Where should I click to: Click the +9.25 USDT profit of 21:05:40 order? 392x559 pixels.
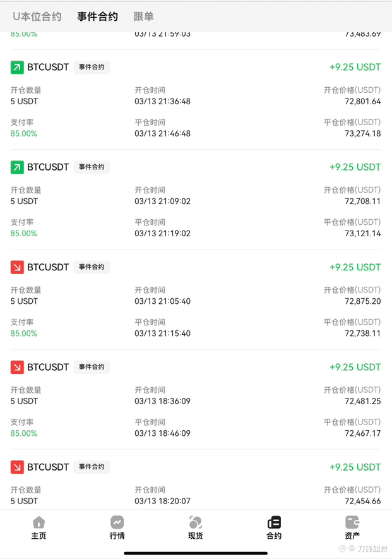355,267
